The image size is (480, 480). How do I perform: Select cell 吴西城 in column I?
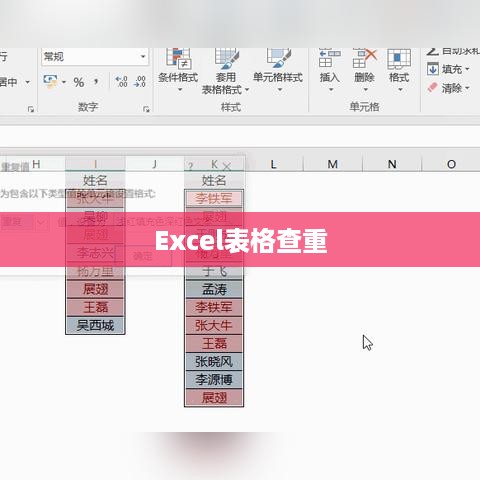coord(95,325)
